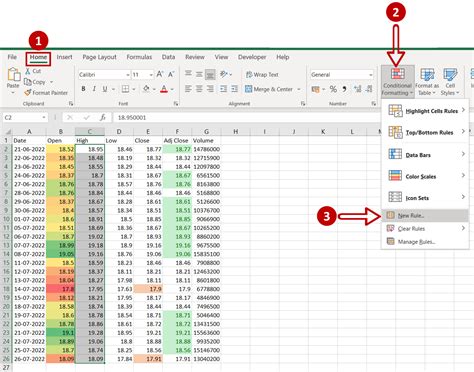Screen dimensions: 474x372
Task: Select the Volume header cell
Action: [206, 140]
